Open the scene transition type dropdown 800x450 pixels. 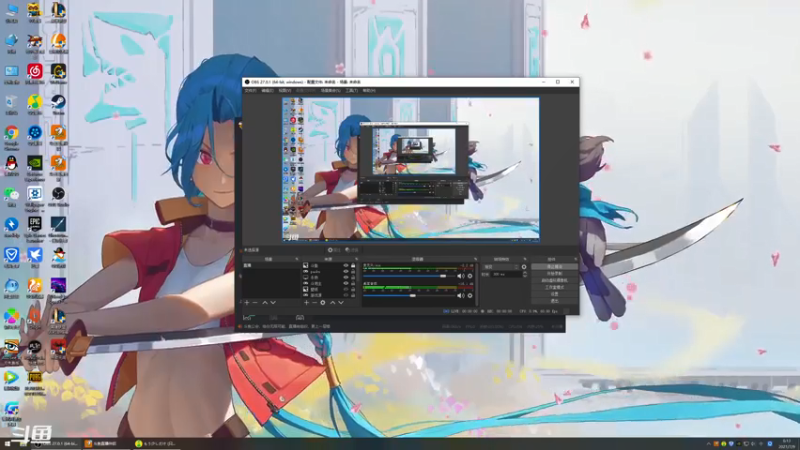(501, 267)
